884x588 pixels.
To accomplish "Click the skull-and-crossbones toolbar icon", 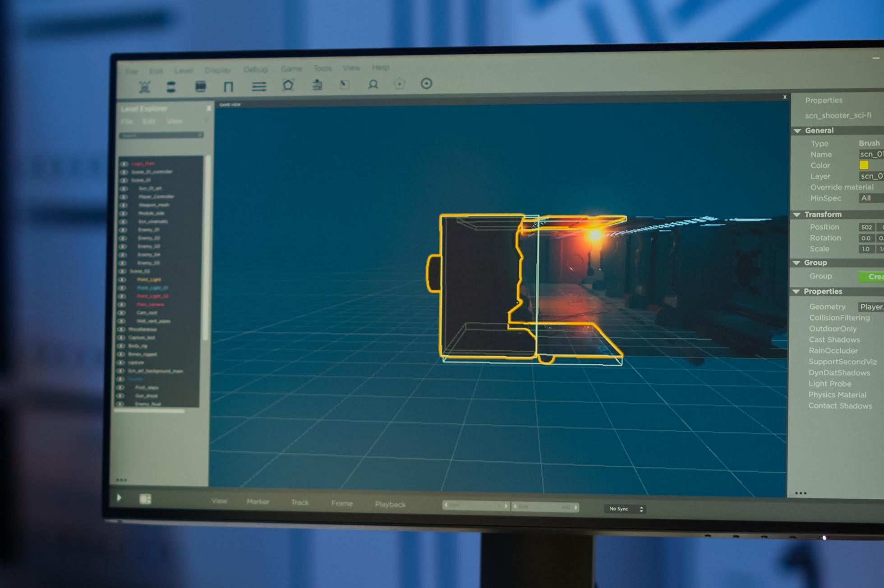I will pyautogui.click(x=144, y=87).
